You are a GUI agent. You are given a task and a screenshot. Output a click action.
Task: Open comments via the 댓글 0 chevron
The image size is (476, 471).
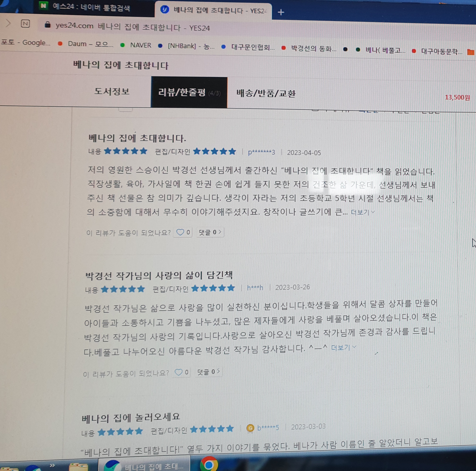(x=220, y=232)
